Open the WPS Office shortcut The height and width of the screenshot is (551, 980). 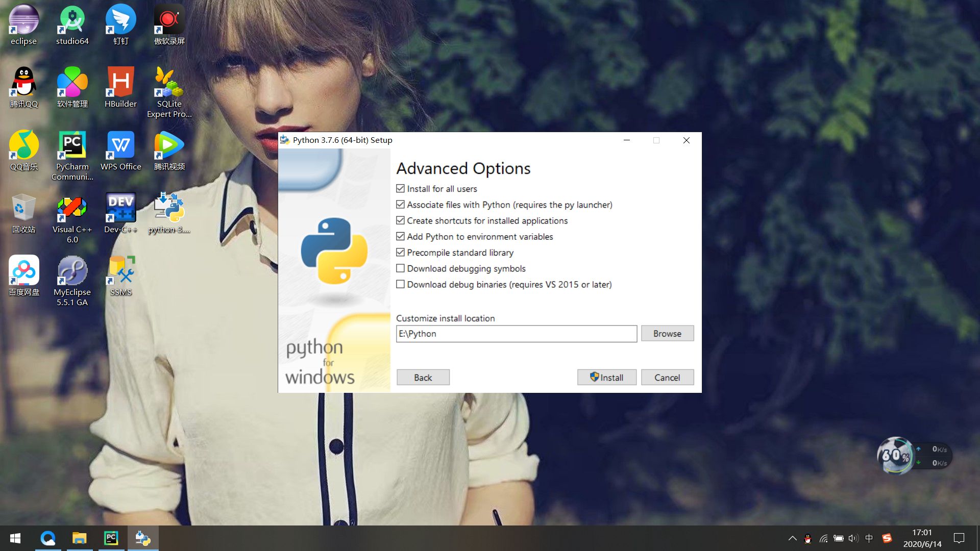click(120, 151)
